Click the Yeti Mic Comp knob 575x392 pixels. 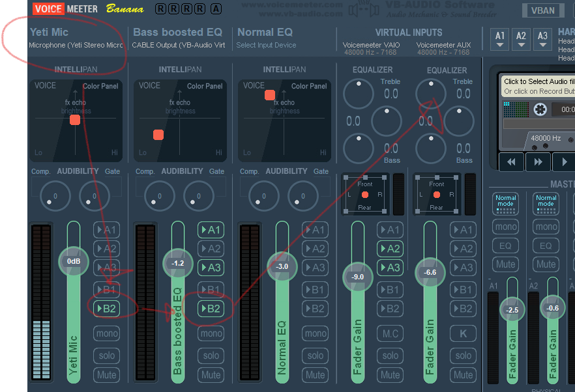pos(55,196)
